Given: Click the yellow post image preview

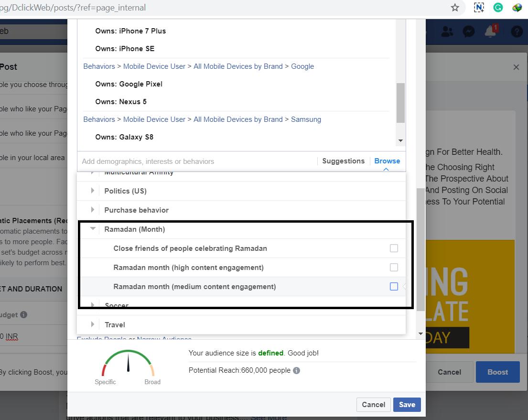Looking at the screenshot, I should point(470,296).
